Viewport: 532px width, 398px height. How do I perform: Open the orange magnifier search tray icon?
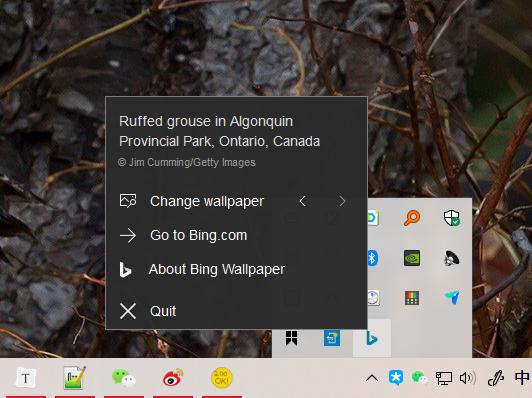(412, 218)
